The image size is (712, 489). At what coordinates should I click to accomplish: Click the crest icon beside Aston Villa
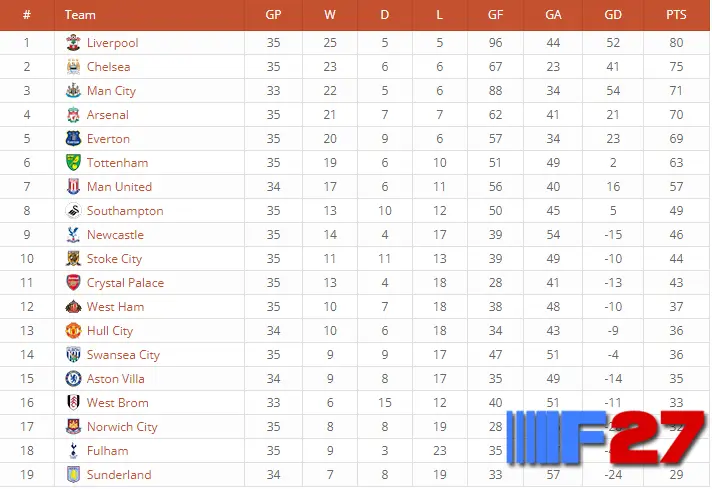point(73,379)
